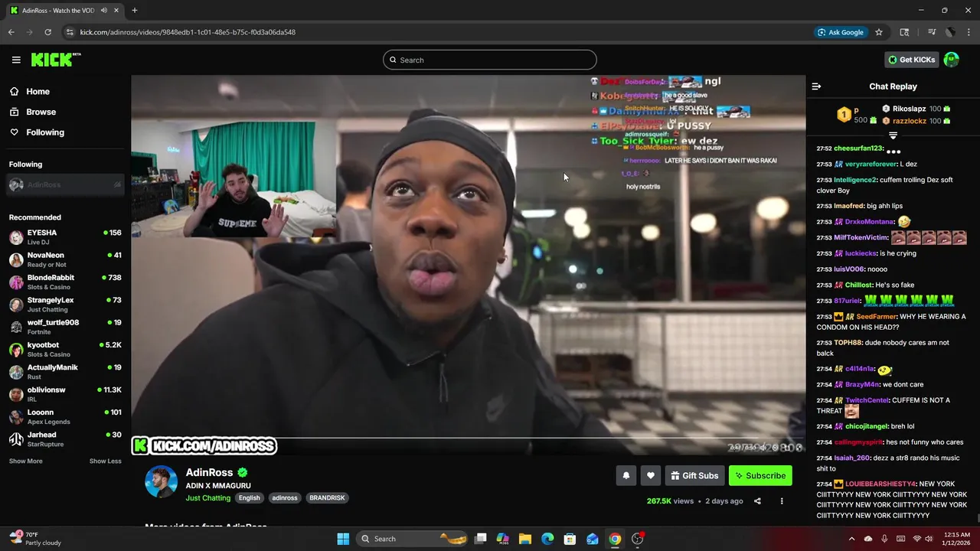Click the Wi-Fi tray icon
Viewport: 980px width, 551px height.
pyautogui.click(x=916, y=539)
